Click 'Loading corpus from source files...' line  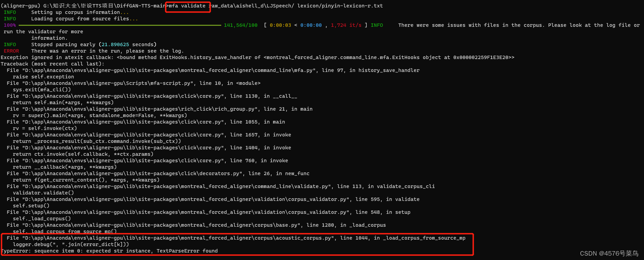click(x=85, y=19)
